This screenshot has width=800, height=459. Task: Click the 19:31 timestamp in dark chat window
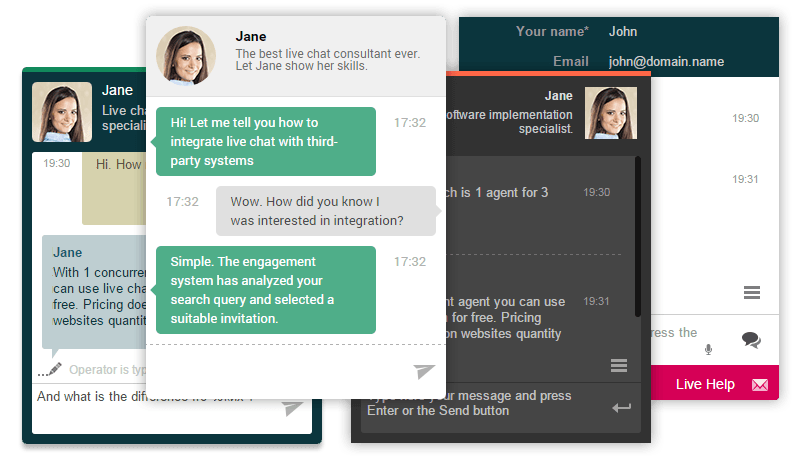point(596,301)
